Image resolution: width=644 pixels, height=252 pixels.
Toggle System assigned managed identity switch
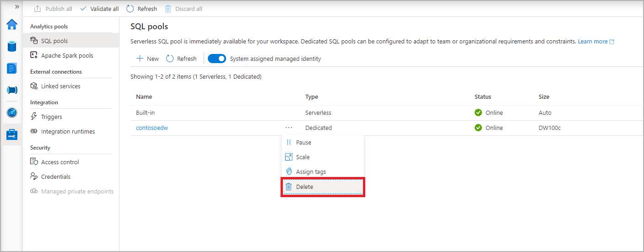[217, 59]
